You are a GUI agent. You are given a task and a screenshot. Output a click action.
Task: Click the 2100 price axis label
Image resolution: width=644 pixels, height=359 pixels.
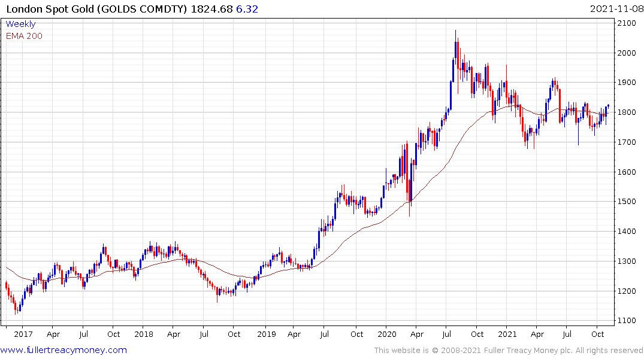pos(627,23)
